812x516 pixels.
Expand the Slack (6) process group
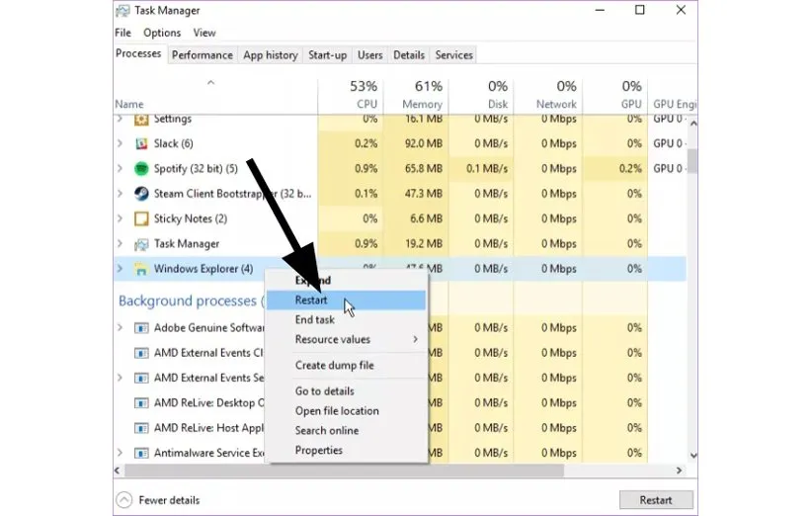121,144
